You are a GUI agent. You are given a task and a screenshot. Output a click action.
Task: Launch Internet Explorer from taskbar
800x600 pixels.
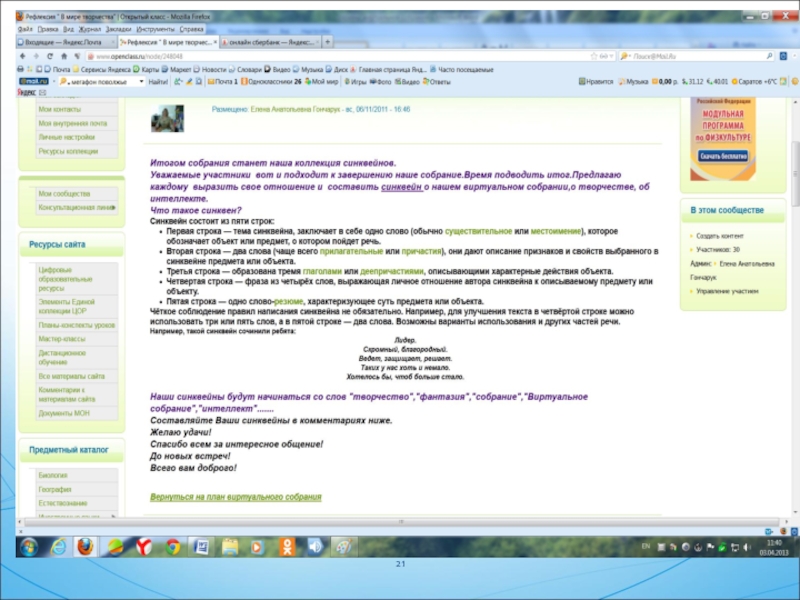59,547
